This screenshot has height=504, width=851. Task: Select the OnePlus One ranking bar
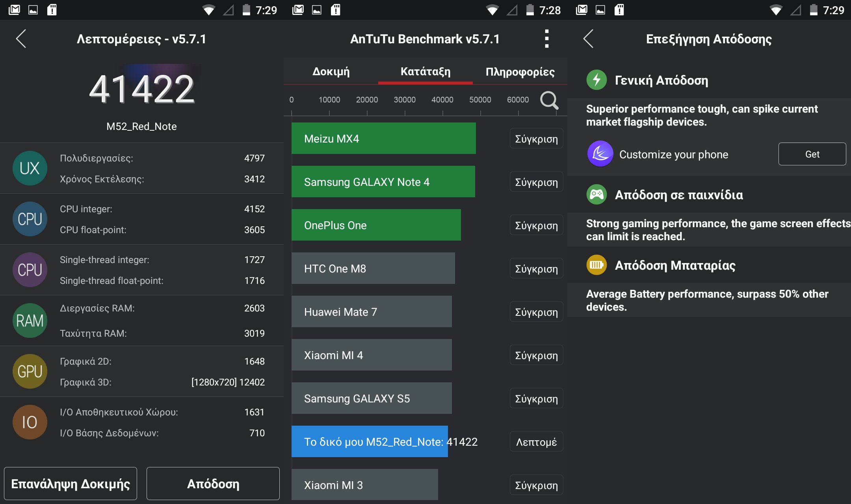pos(376,225)
